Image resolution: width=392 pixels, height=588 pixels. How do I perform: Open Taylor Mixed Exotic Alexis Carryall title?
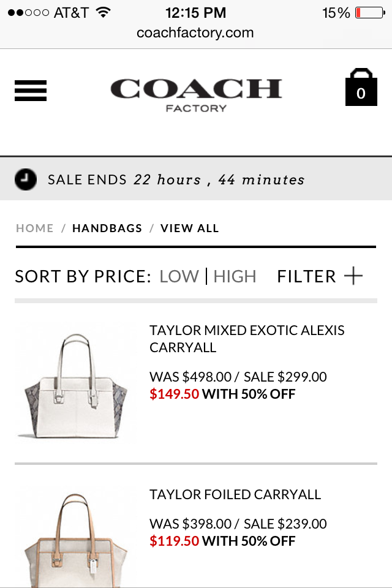click(x=247, y=339)
